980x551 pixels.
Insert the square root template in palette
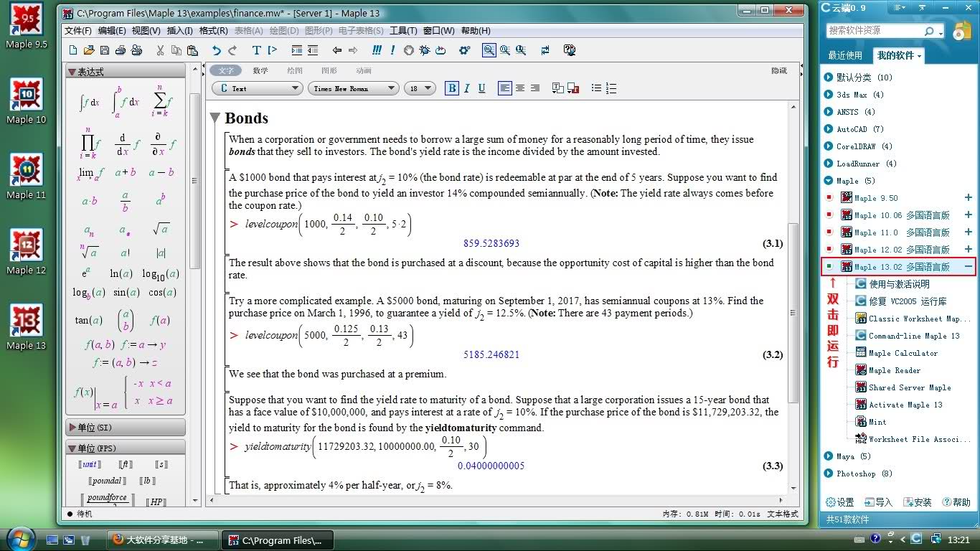coord(161,230)
